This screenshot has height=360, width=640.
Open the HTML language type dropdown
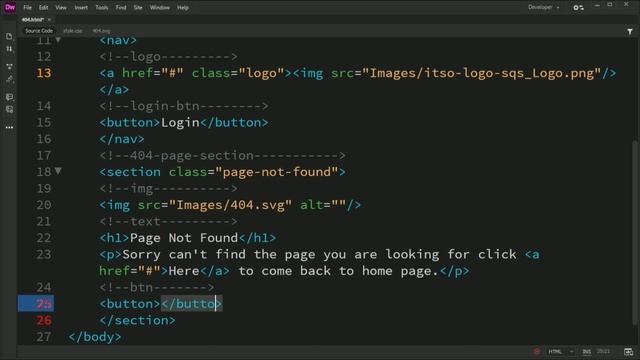pos(561,352)
